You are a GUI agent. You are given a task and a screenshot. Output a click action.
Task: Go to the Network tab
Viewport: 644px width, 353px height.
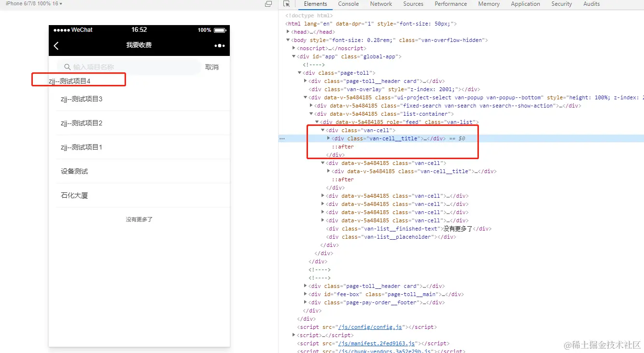tap(381, 4)
